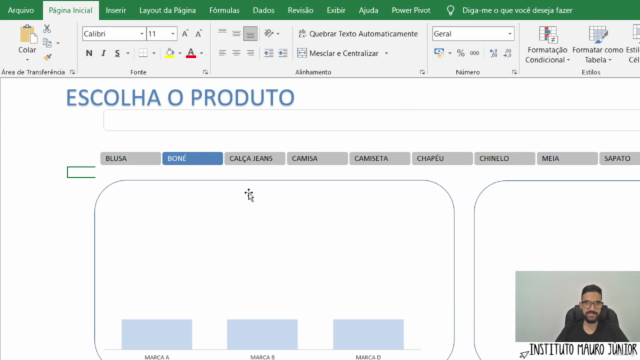Open Área de Transferência launcher
The width and height of the screenshot is (640, 360).
tap(72, 72)
